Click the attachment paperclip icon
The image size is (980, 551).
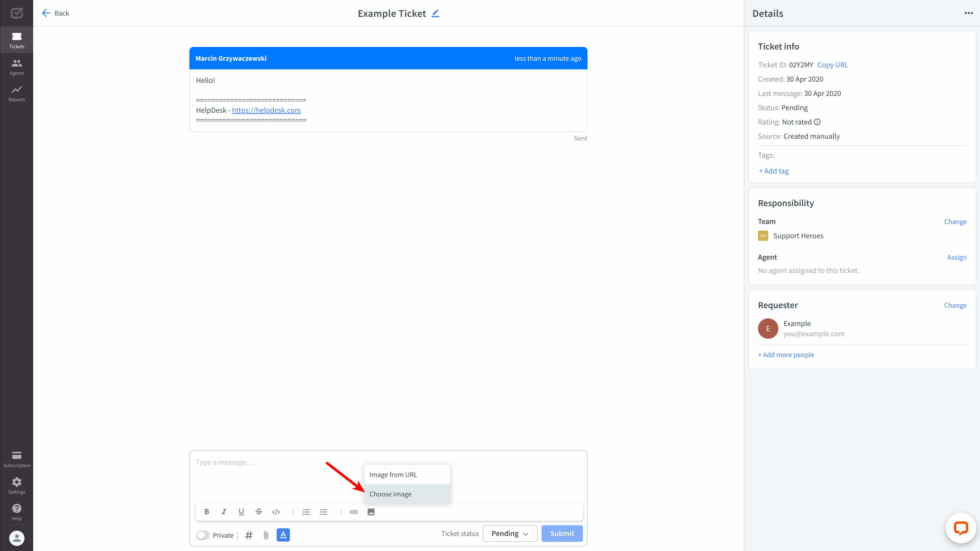[x=266, y=535]
